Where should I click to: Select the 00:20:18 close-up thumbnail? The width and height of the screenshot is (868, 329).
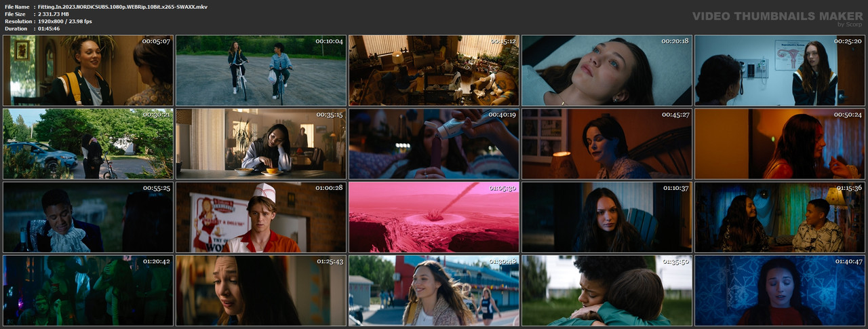[x=607, y=71]
